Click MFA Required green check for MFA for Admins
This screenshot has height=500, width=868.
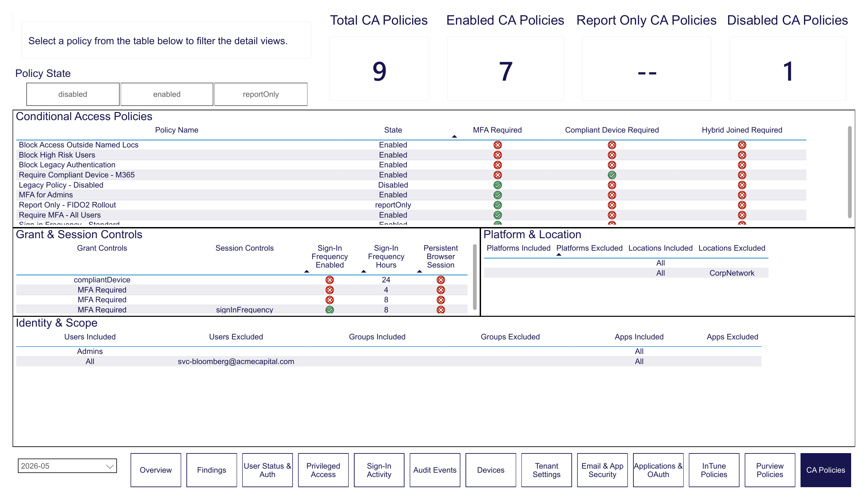tap(498, 195)
